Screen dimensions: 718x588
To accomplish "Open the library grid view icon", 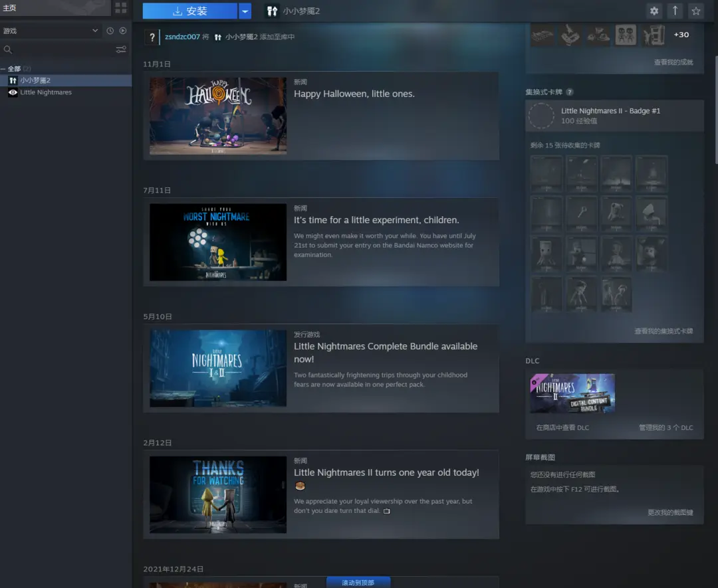I will [x=121, y=8].
